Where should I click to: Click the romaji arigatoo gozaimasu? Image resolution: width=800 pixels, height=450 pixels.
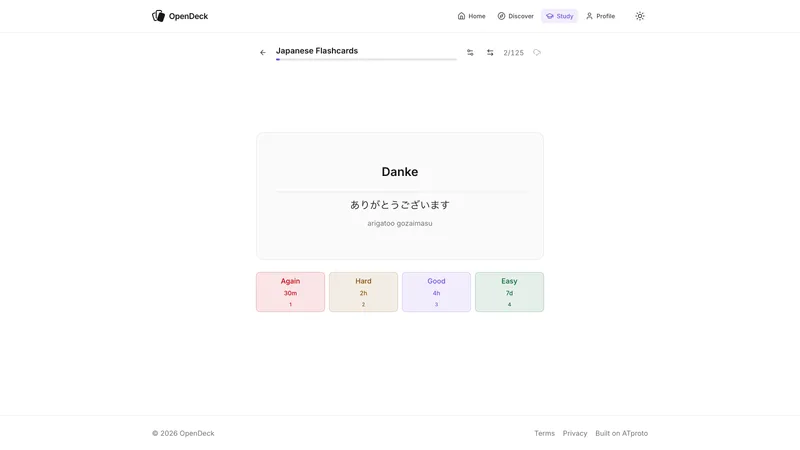pos(400,223)
